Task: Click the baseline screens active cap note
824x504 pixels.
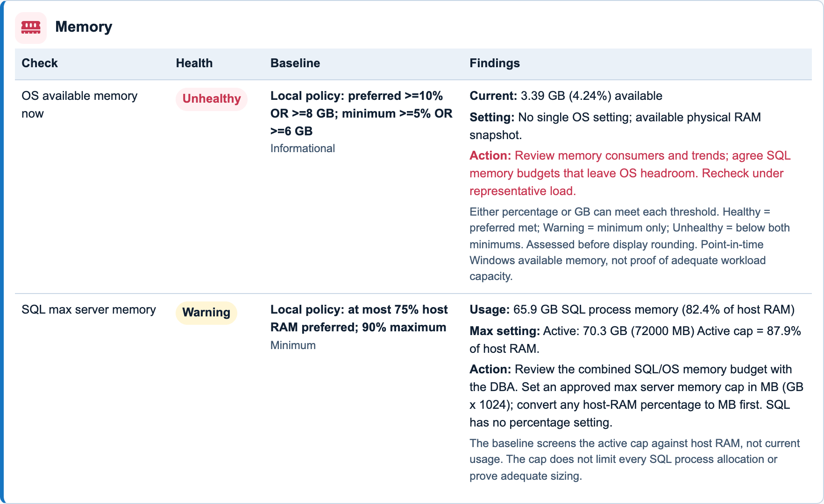Action: [x=635, y=460]
